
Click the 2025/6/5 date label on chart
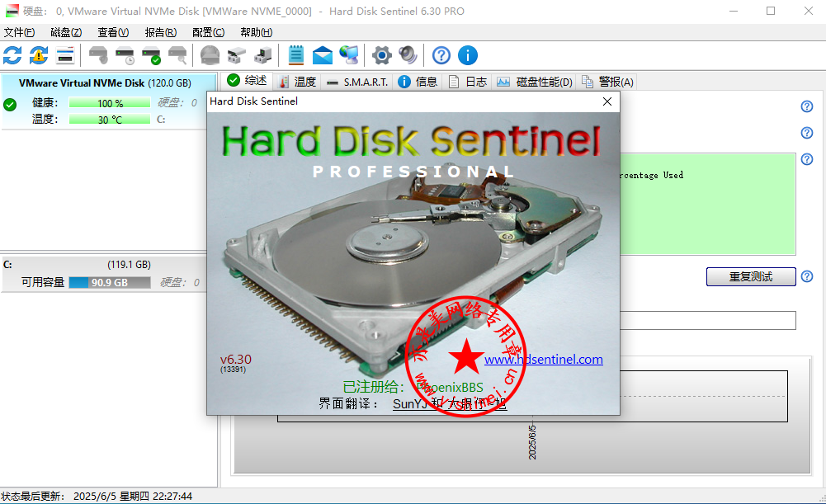[x=532, y=442]
